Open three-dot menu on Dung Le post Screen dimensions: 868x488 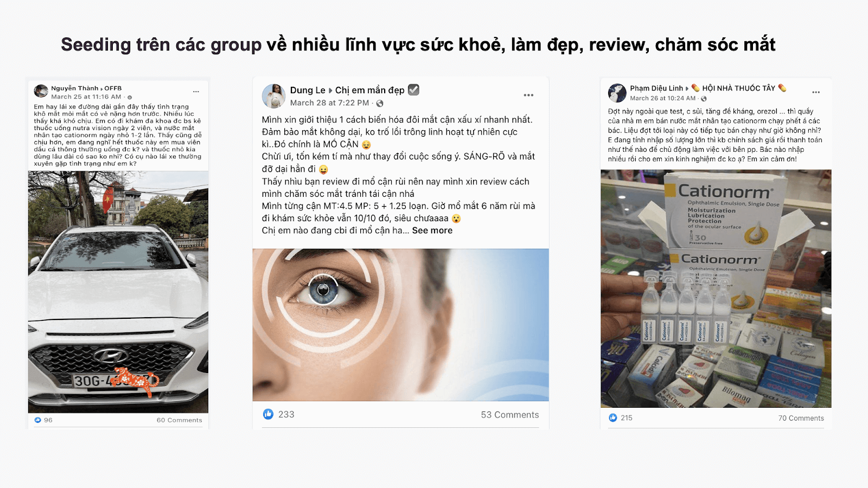[x=528, y=95]
